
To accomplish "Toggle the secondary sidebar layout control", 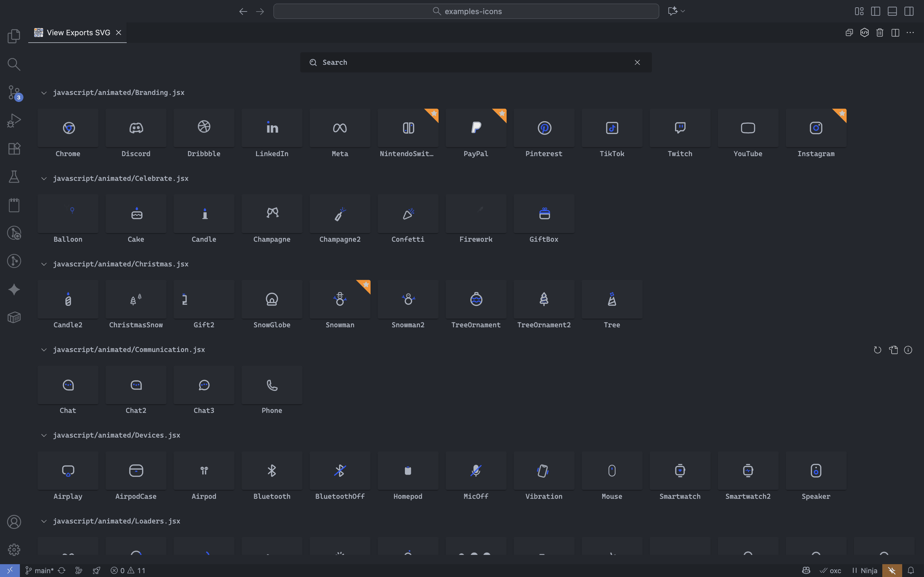I will (909, 11).
